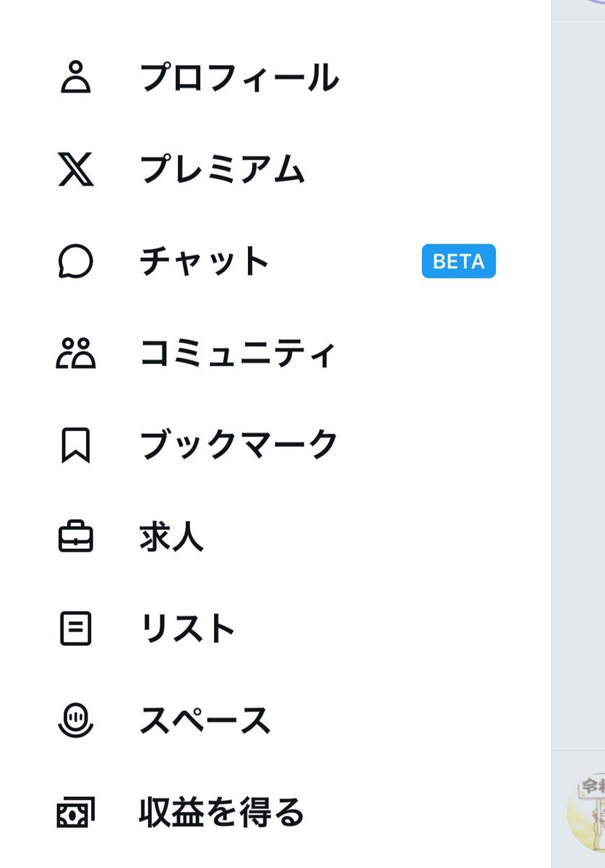The width and height of the screenshot is (605, 868).
Task: Open 収益を得る text label
Action: tap(221, 812)
